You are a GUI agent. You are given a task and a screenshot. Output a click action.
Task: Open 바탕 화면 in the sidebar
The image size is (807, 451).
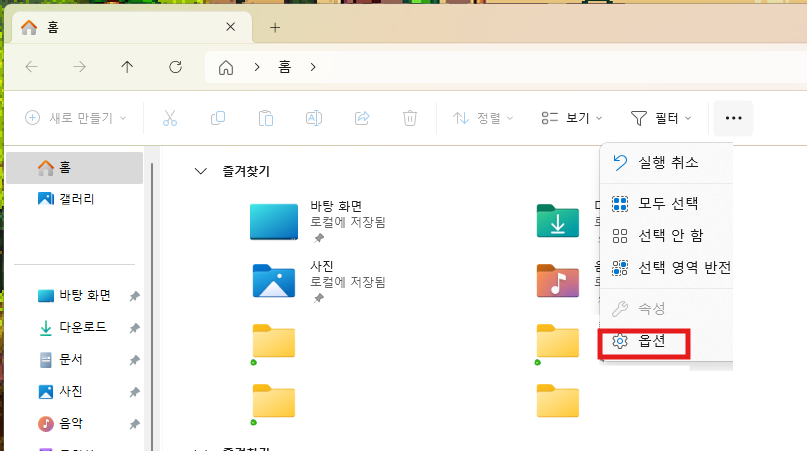pyautogui.click(x=75, y=296)
